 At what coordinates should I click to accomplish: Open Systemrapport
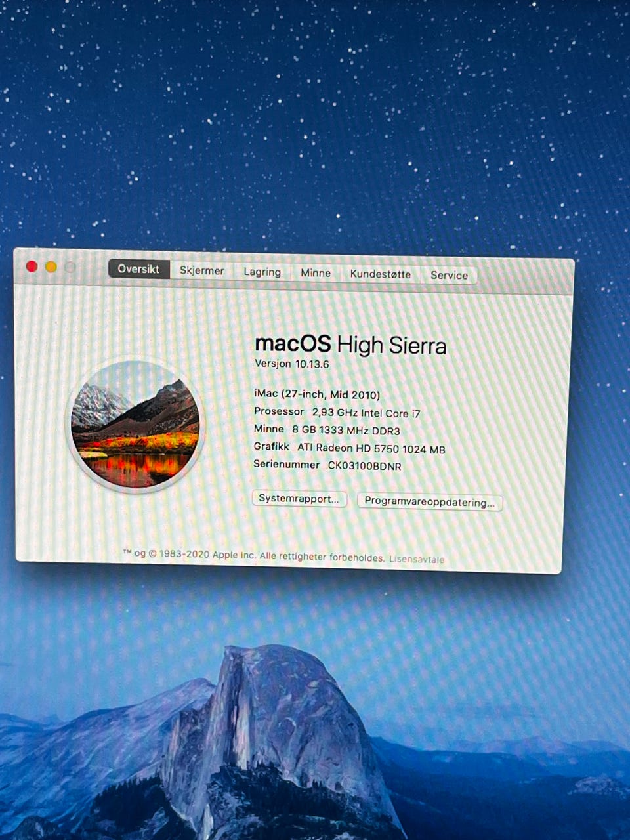click(299, 499)
